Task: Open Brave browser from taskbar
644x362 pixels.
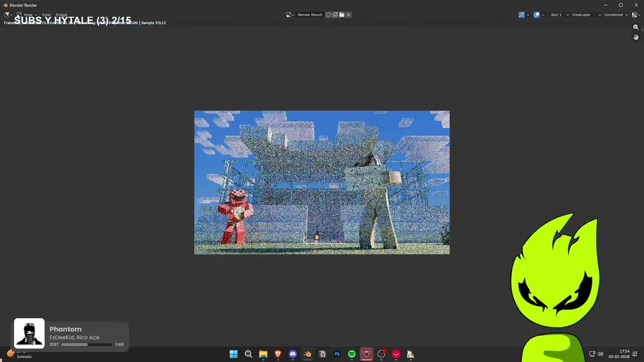Action: [x=278, y=354]
